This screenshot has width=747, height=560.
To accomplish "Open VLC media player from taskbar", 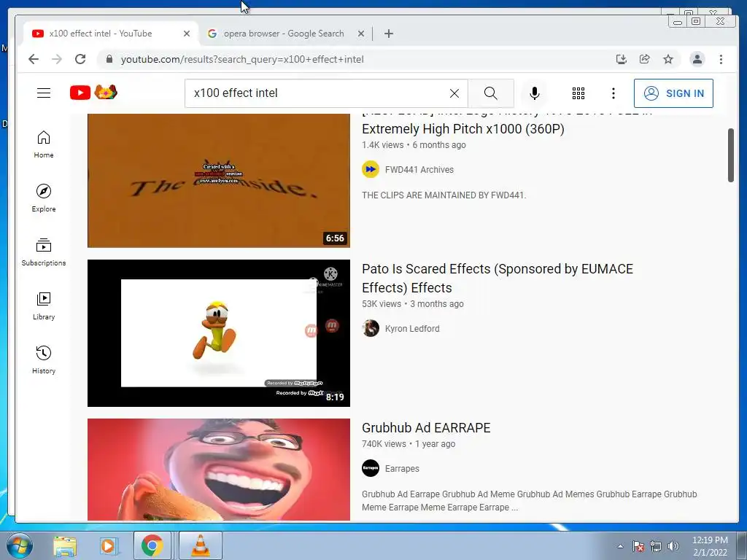I will [x=200, y=545].
